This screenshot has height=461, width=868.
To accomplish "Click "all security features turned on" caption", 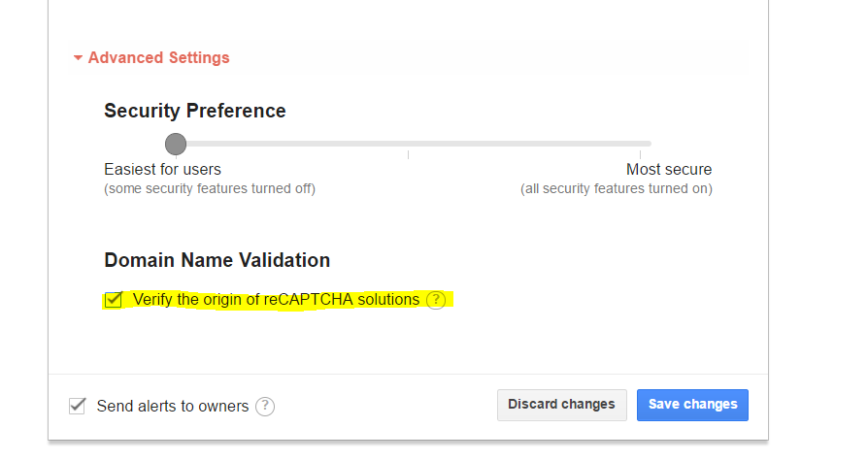I will point(616,188).
